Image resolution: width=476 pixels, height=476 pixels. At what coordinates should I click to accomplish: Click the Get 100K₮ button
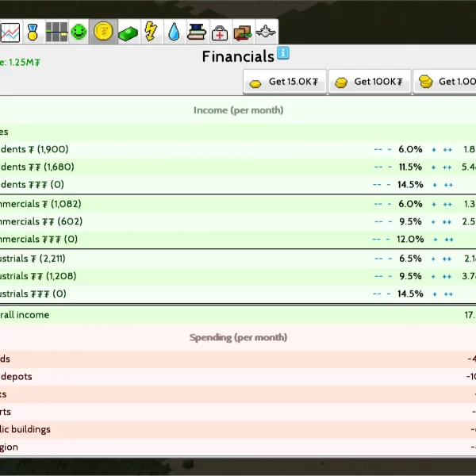pos(370,82)
